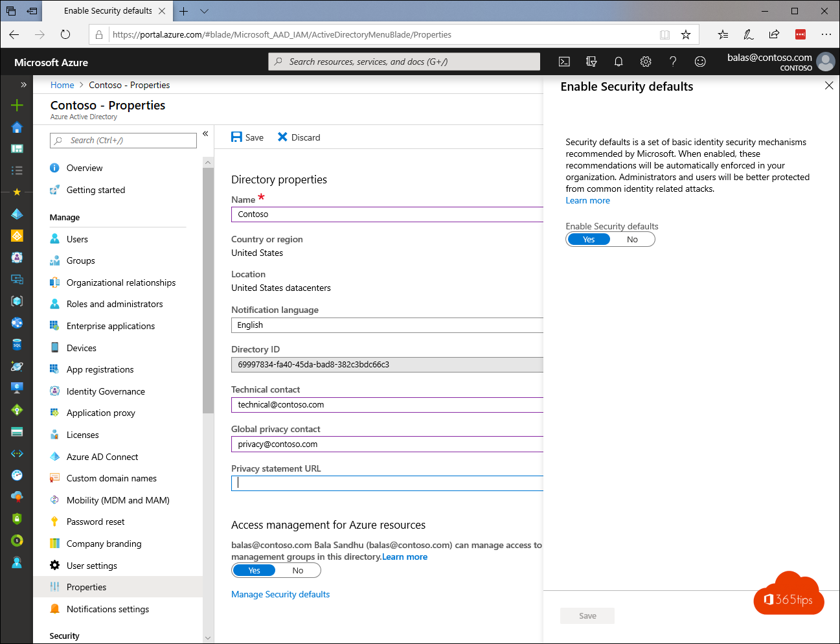Set Access management toggle to No
This screenshot has height=644, width=840.
point(297,570)
